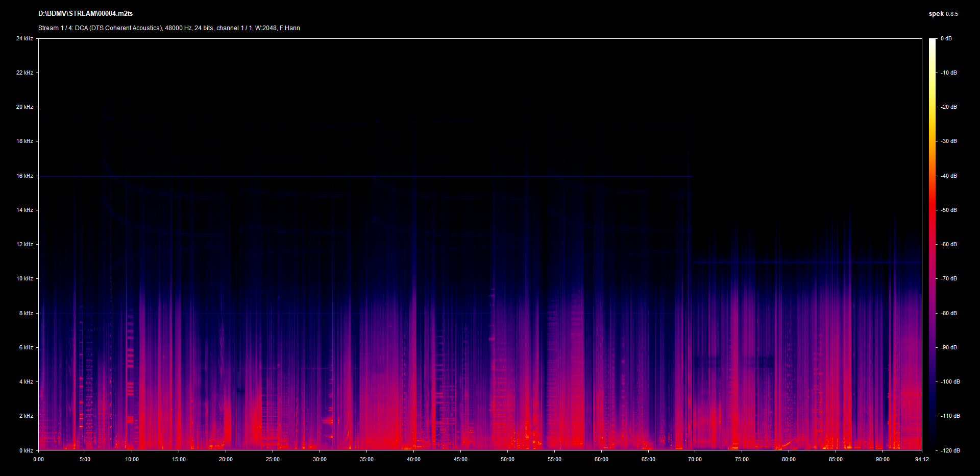Click the 0 dB scale label
Image resolution: width=980 pixels, height=476 pixels.
pyautogui.click(x=946, y=38)
